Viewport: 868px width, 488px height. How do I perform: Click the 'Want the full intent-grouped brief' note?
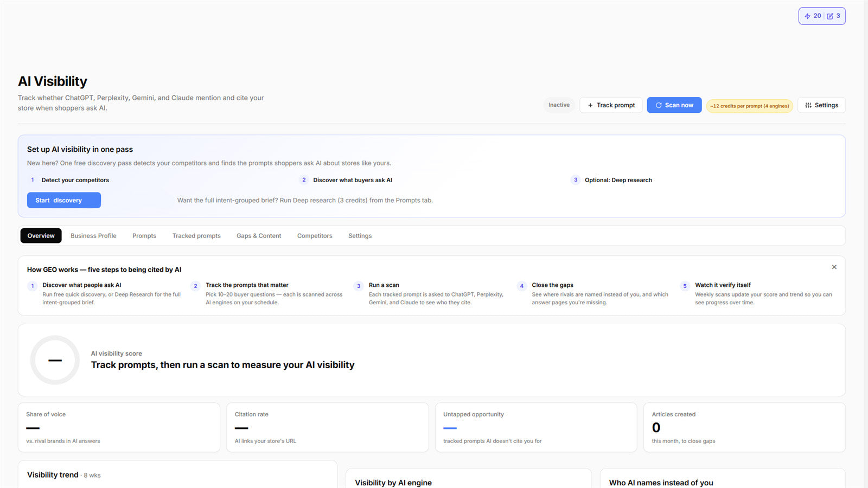[305, 201]
